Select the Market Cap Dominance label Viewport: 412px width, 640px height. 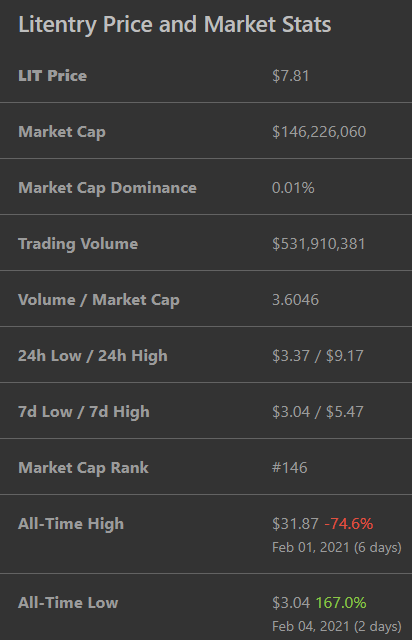[107, 188]
